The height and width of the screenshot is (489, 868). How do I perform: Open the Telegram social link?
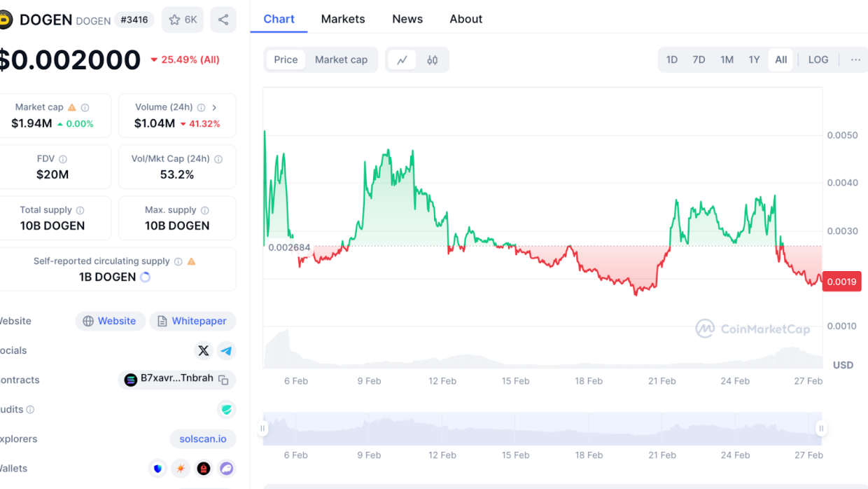coord(226,350)
